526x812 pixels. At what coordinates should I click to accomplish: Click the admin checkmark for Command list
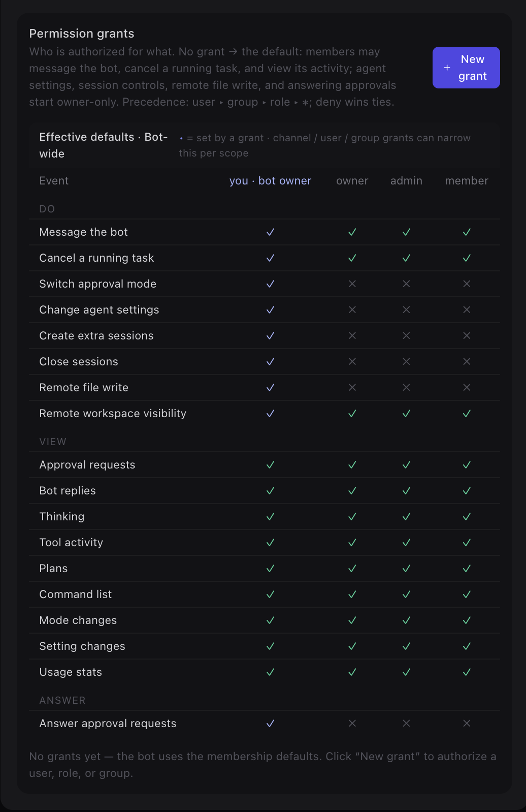[406, 595]
